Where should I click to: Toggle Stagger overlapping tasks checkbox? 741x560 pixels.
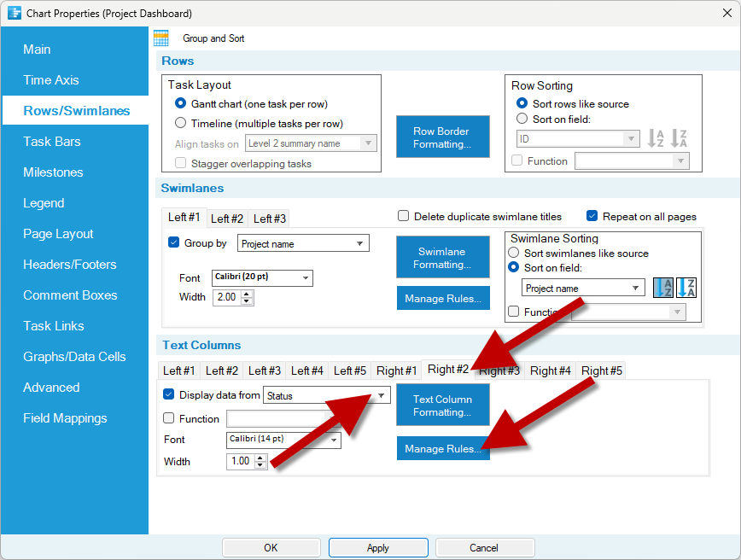pos(180,163)
